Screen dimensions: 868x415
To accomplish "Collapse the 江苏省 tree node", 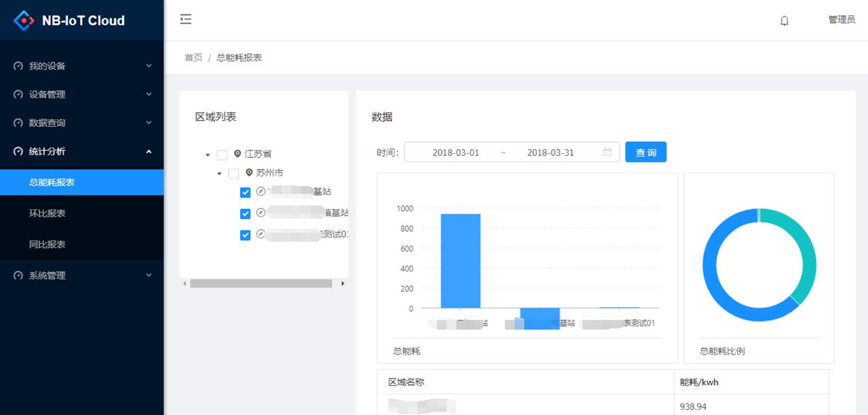I will pyautogui.click(x=208, y=154).
